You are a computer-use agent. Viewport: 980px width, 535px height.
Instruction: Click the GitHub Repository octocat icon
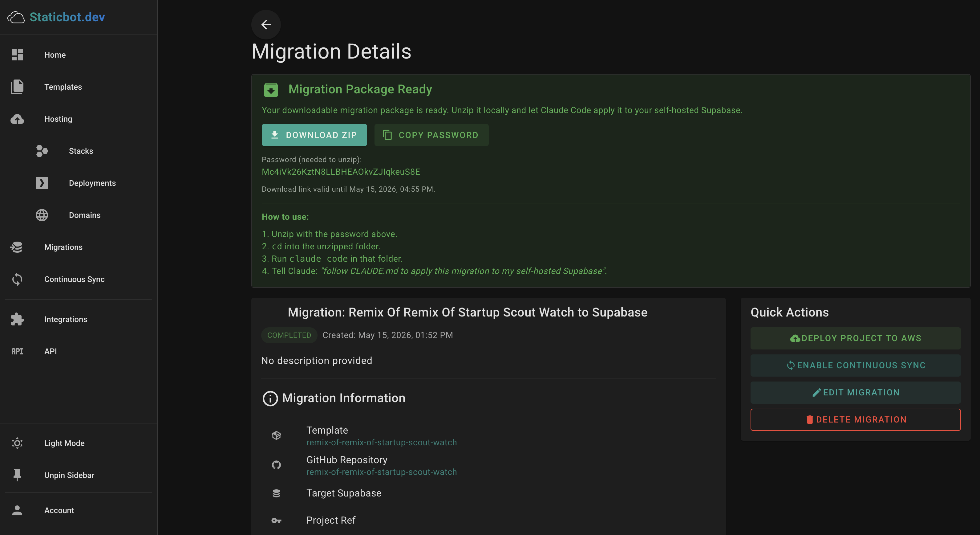[277, 465]
